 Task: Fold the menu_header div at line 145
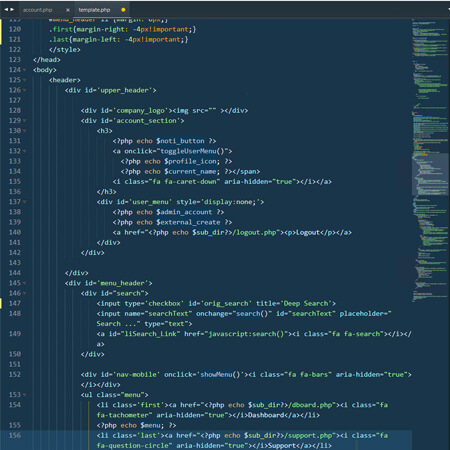tap(24, 283)
